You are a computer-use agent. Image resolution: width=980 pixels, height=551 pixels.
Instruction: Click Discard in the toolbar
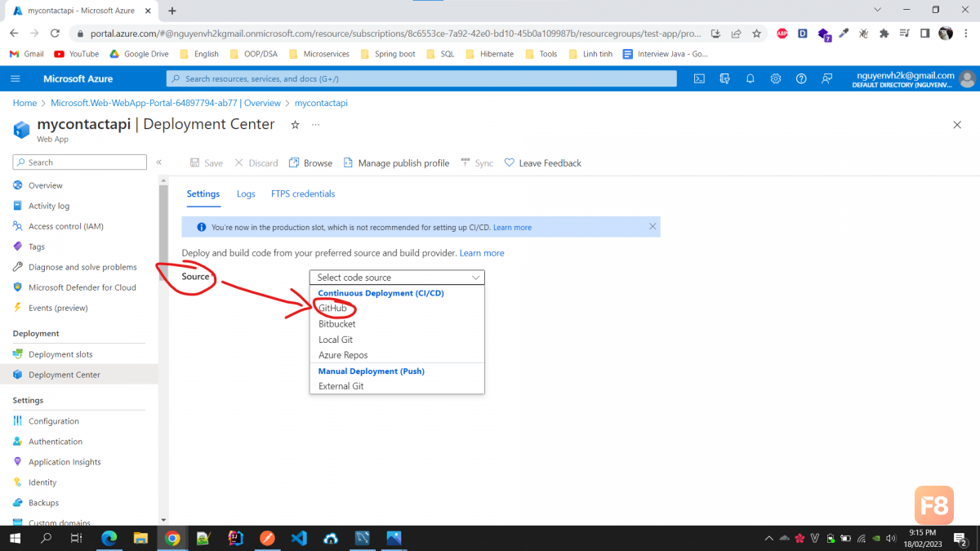(x=256, y=163)
